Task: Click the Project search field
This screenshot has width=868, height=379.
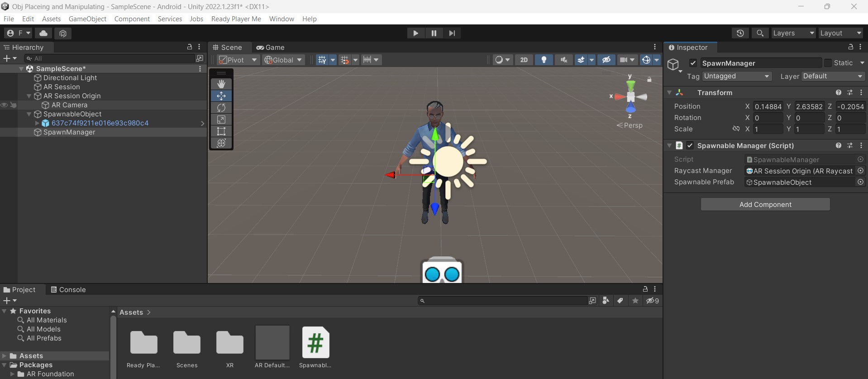Action: point(502,301)
